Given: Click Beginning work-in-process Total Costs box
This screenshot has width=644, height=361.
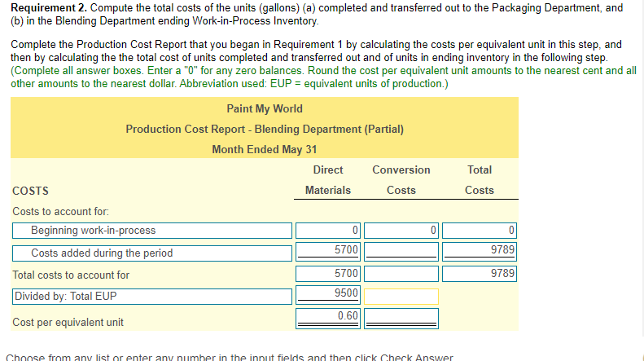Looking at the screenshot, I should point(480,231).
